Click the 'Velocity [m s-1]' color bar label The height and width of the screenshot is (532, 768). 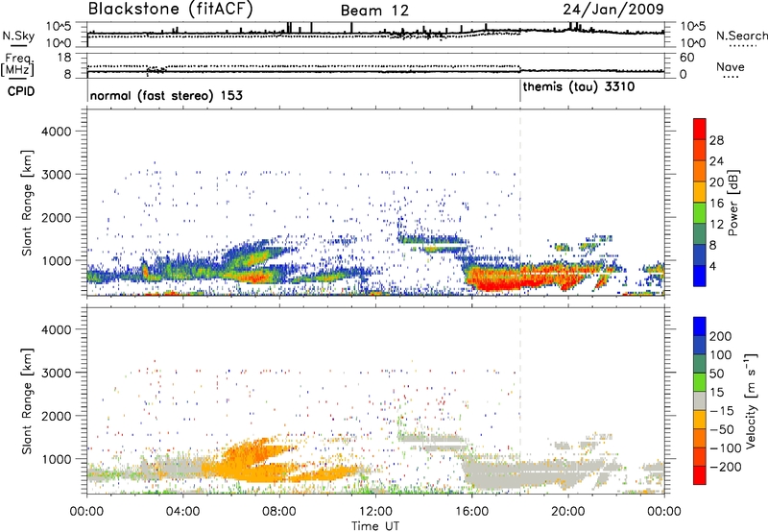751,400
